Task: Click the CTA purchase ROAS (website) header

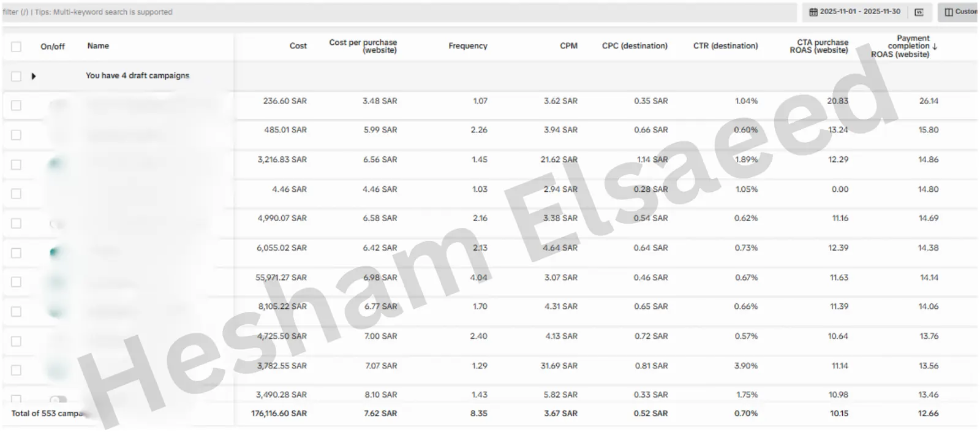Action: (819, 46)
